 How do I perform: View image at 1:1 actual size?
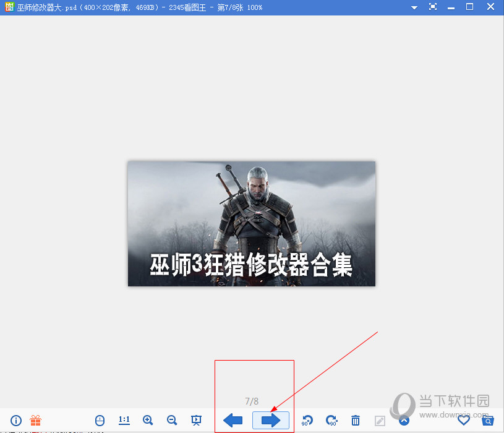coord(124,421)
